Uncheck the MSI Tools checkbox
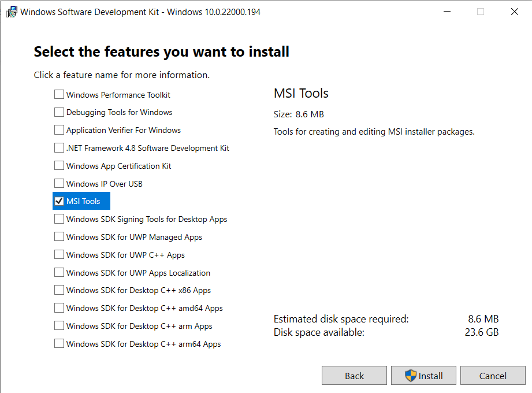 click(x=59, y=201)
